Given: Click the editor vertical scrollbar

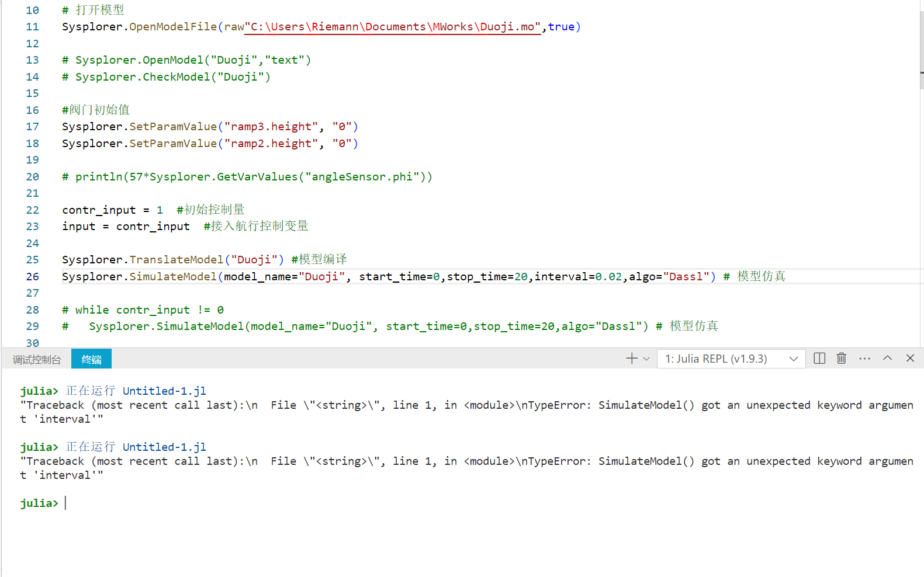Looking at the screenshot, I should pyautogui.click(x=922, y=51).
